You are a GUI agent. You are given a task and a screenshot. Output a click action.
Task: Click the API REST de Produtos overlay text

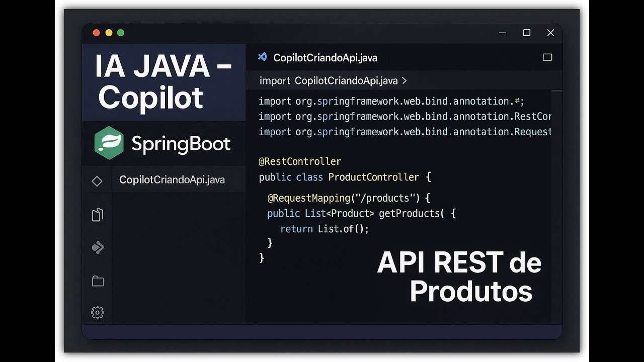pyautogui.click(x=459, y=277)
